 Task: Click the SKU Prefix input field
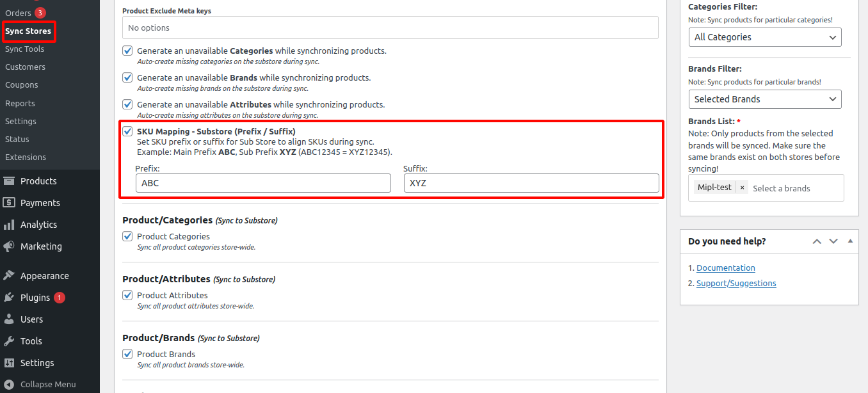[262, 183]
